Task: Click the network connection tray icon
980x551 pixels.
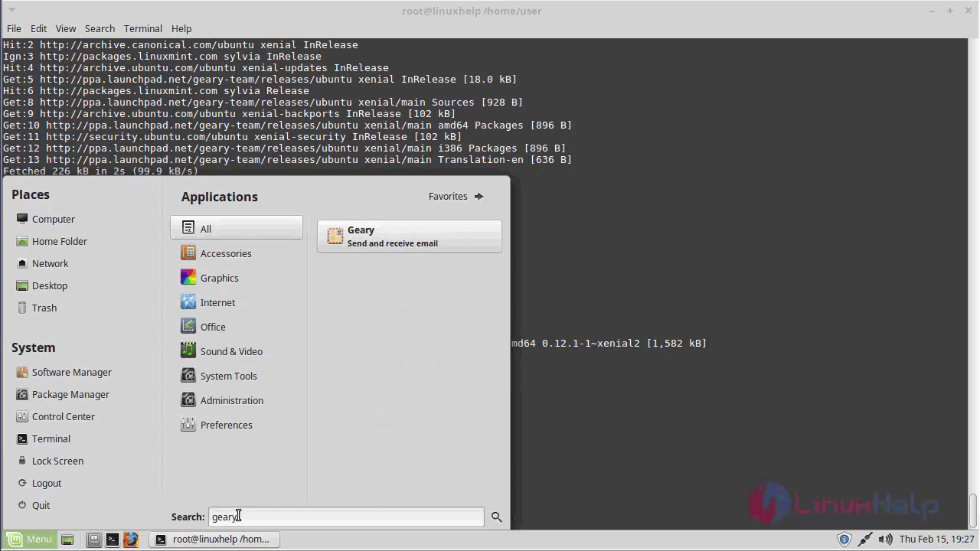Action: (x=864, y=540)
